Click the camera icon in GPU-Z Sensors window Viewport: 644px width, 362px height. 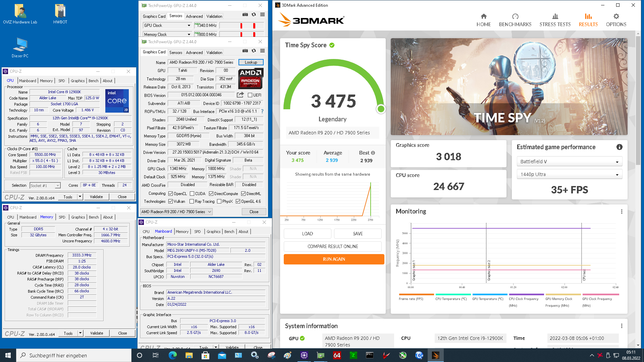click(x=245, y=14)
